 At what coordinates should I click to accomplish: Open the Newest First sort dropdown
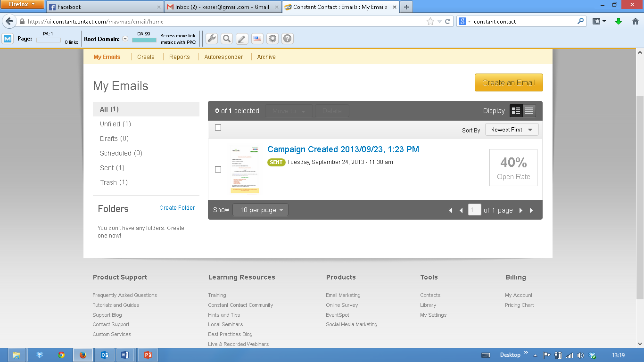tap(512, 130)
